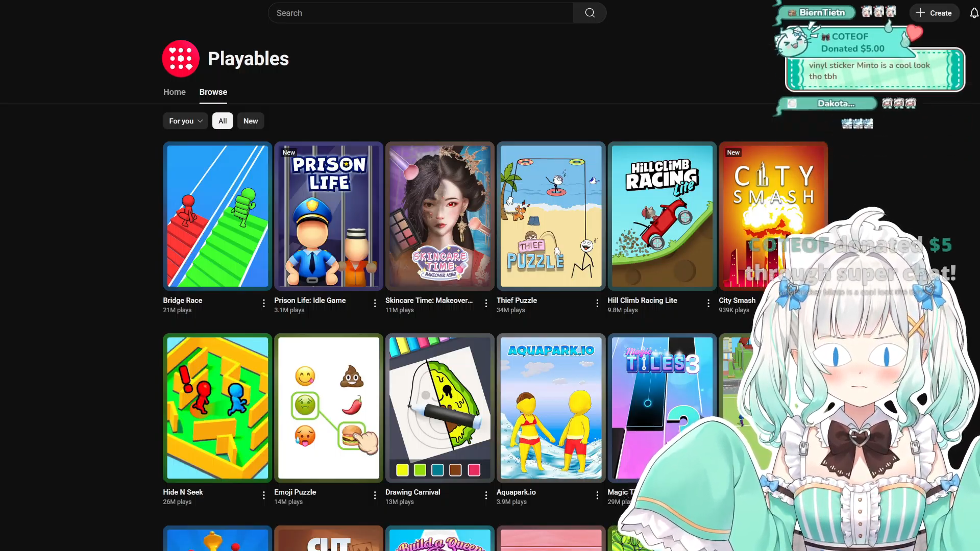Open the Hill Climb Racing Lite options menu
This screenshot has height=551, width=980.
pyautogui.click(x=708, y=304)
